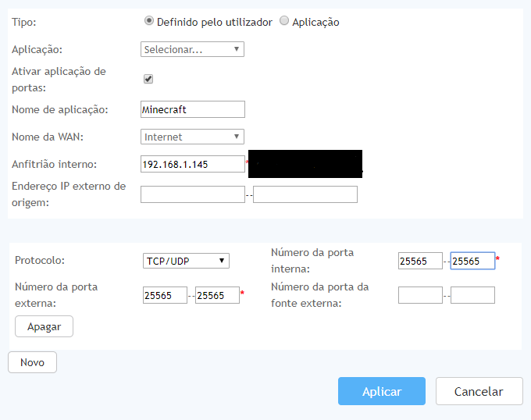Click the first external source IP address field
Screen dimensions: 531x420
click(x=192, y=194)
